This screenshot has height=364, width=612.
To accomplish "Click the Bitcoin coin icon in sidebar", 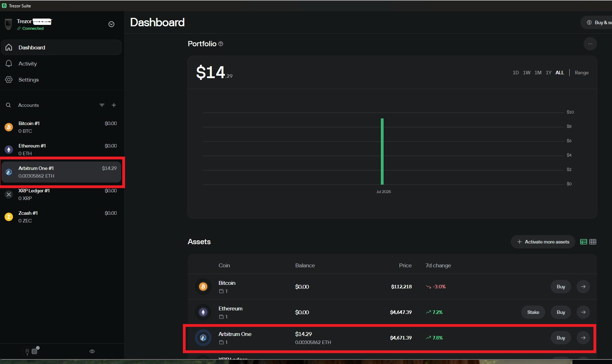I will tap(9, 127).
